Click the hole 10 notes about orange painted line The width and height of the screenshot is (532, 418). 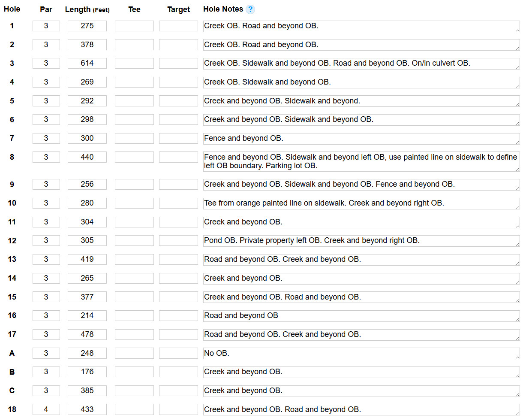pyautogui.click(x=361, y=203)
